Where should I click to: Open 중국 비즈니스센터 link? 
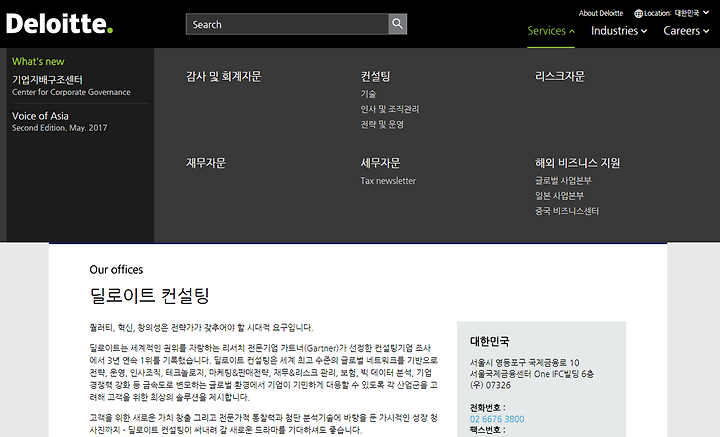pyautogui.click(x=567, y=211)
